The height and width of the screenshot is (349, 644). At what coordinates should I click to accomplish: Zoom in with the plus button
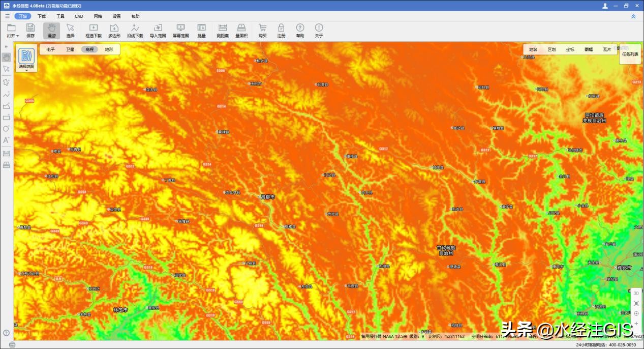coord(636,324)
